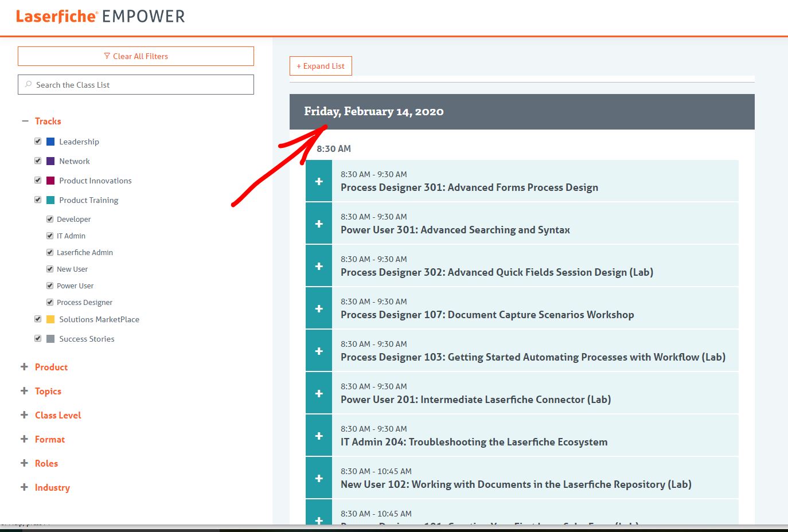Open Process Designer 302 Quick Fields Session Design
788x532 pixels.
pyautogui.click(x=497, y=272)
